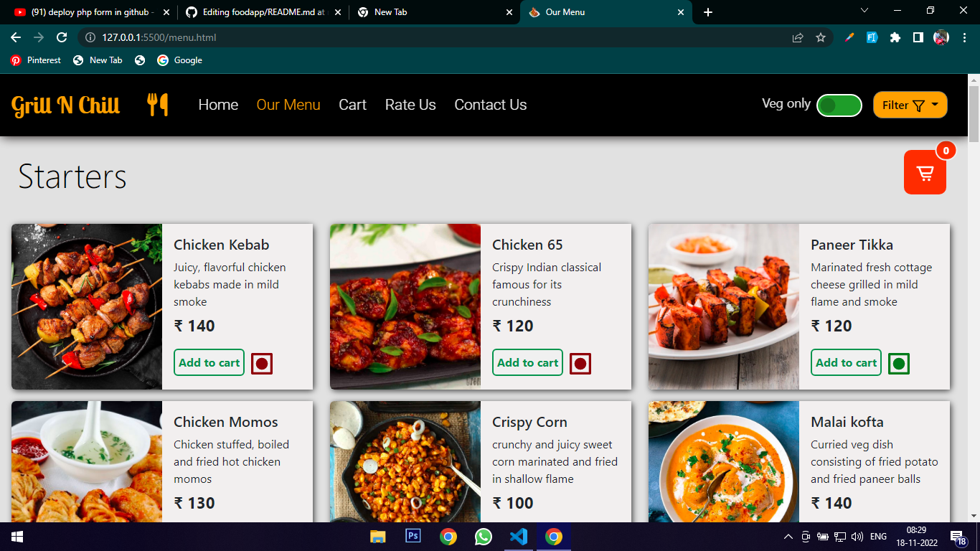Click the green veg indicator on Paneer Tikka
Image resolution: width=980 pixels, height=551 pixels.
[x=898, y=363]
